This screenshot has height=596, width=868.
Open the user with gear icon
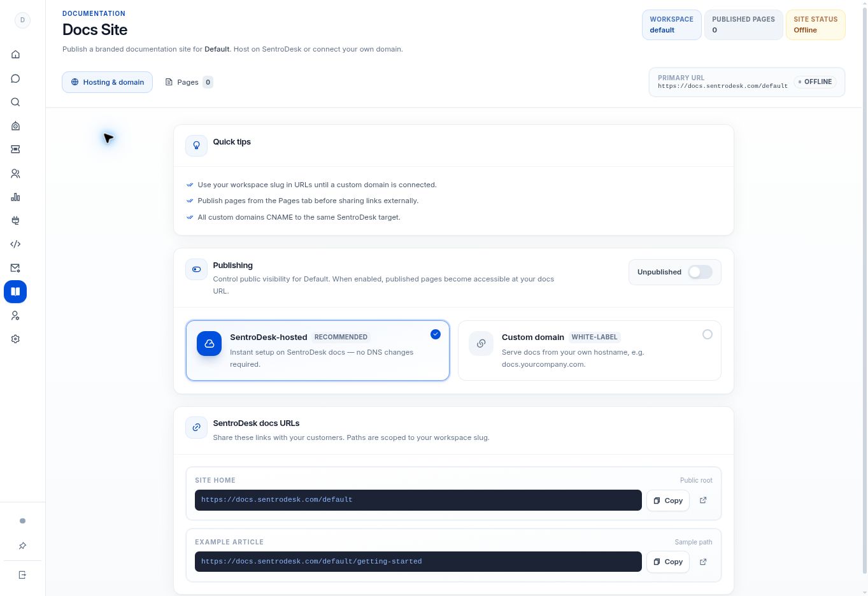15,315
